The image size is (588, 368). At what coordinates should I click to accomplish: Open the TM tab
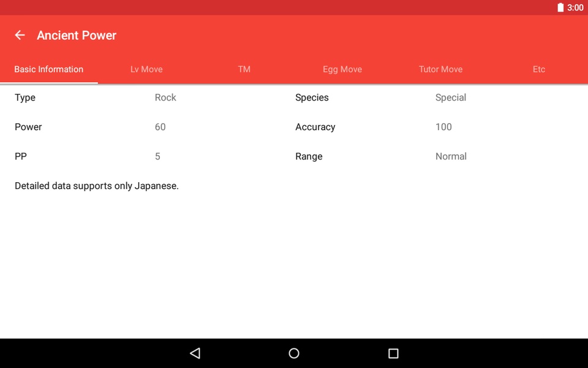[x=244, y=69]
